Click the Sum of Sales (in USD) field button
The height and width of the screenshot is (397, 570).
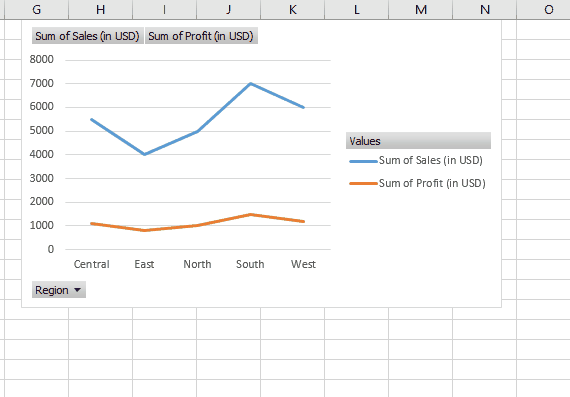88,36
